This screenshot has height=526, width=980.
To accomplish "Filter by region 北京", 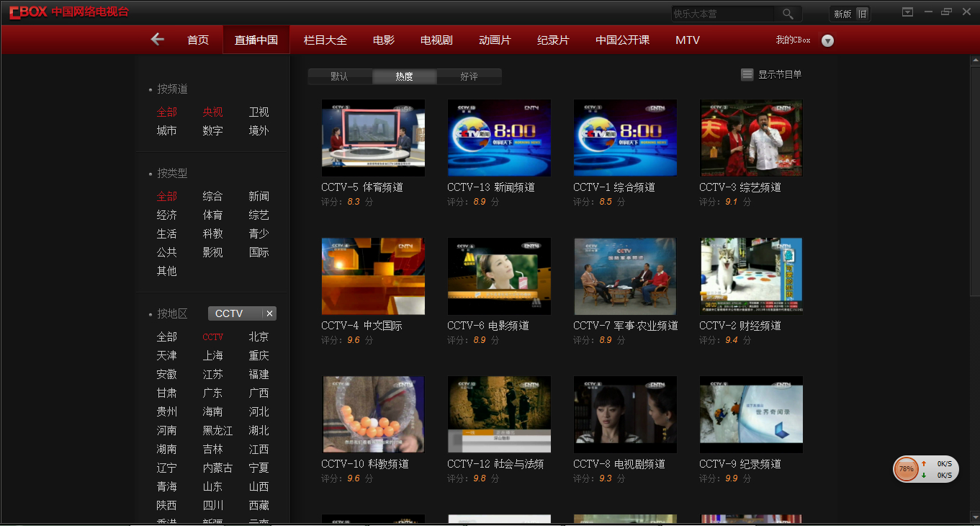I will [x=259, y=336].
